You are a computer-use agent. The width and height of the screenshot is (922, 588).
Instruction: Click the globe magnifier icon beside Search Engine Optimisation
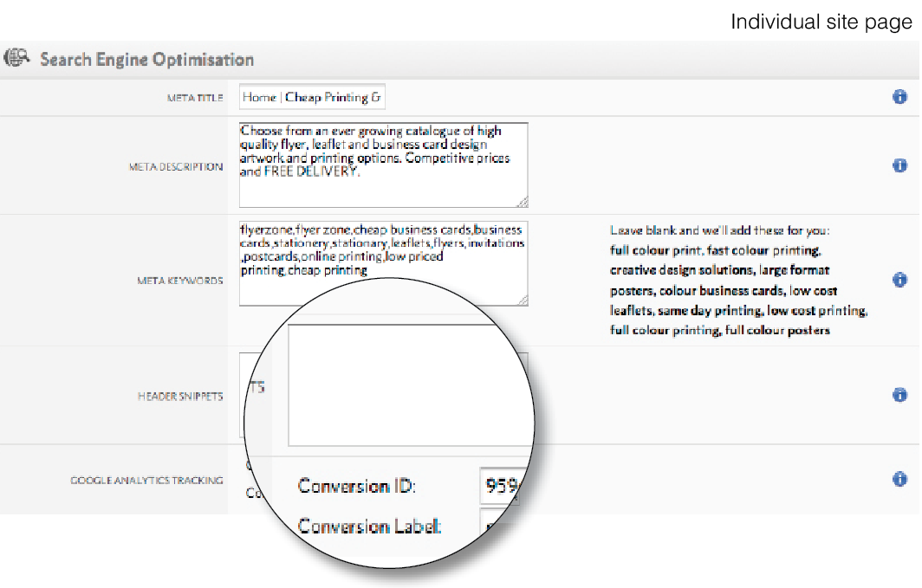(15, 58)
